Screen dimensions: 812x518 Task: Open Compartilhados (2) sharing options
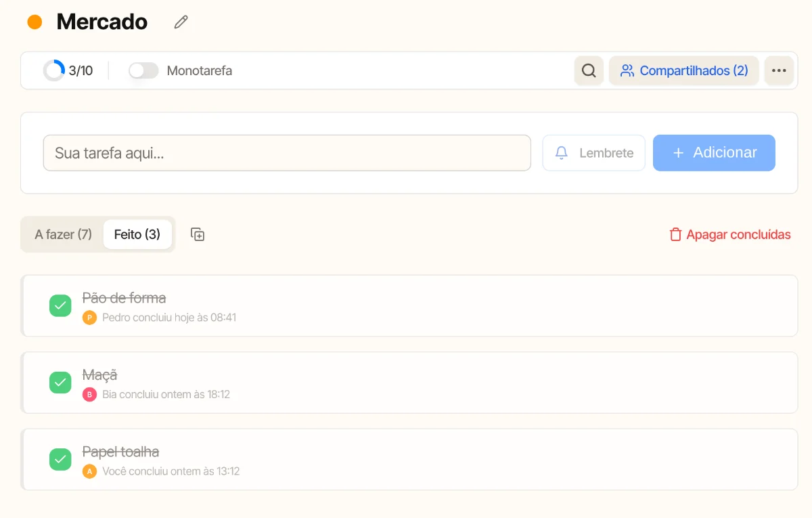tap(684, 70)
